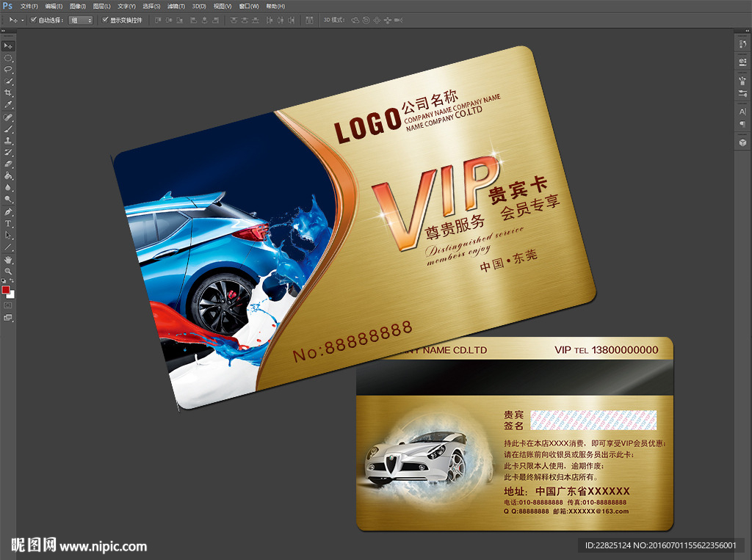Open the 选择(S) menu

[x=151, y=6]
